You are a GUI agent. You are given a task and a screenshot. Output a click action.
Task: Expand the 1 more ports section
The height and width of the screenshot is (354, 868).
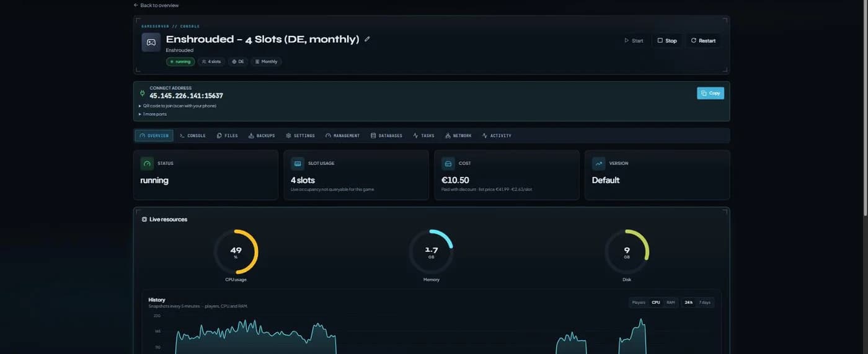pyautogui.click(x=153, y=114)
